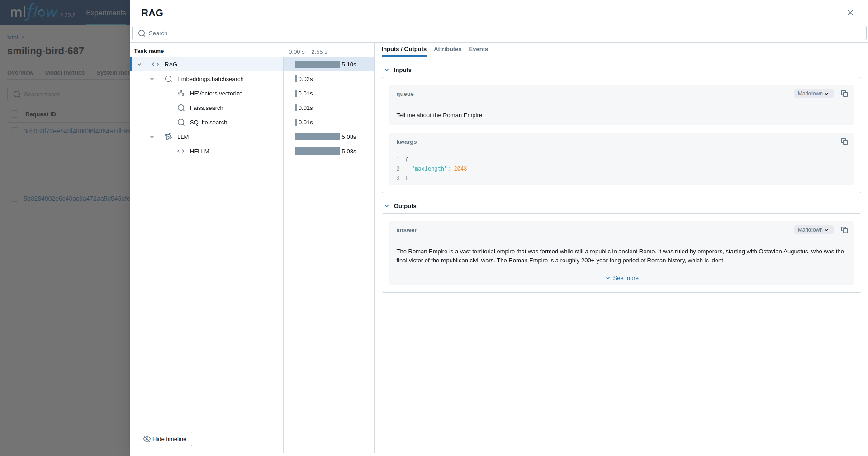This screenshot has width=868, height=456.
Task: Open the Markdown dropdown for queue
Action: point(813,94)
